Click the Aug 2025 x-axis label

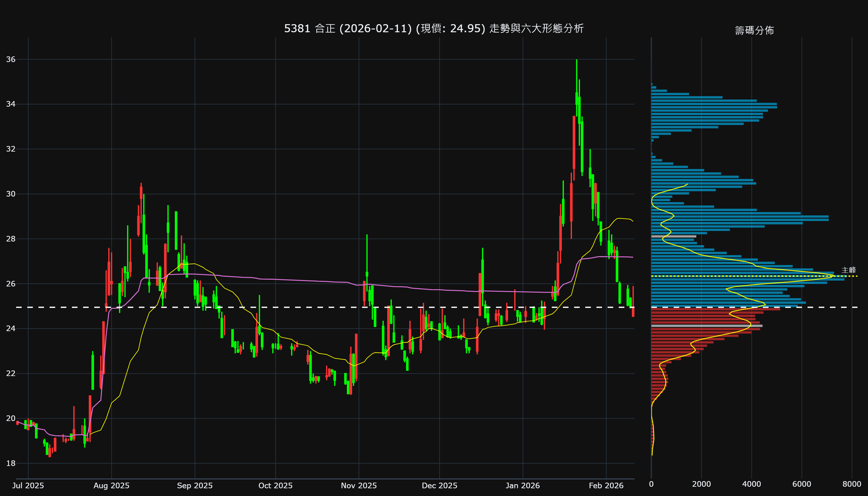(111, 485)
